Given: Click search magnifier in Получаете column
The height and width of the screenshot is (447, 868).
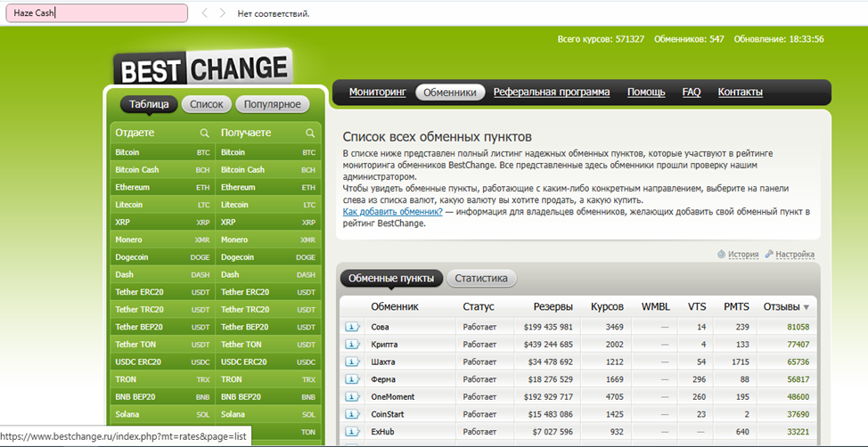Looking at the screenshot, I should [x=310, y=133].
